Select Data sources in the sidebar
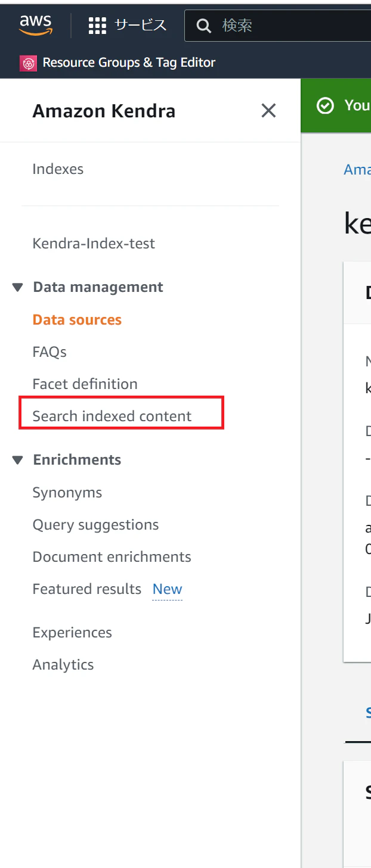The width and height of the screenshot is (371, 868). coord(77,320)
